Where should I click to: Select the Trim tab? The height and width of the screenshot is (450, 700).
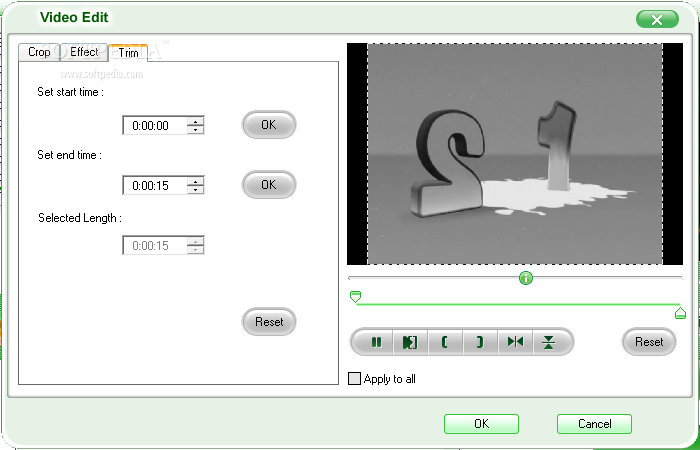tap(128, 53)
